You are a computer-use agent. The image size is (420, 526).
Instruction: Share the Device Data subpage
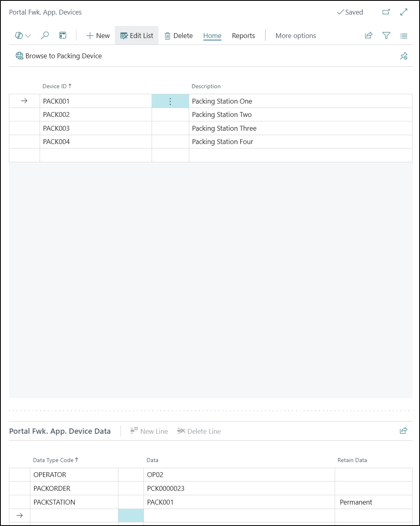(403, 431)
